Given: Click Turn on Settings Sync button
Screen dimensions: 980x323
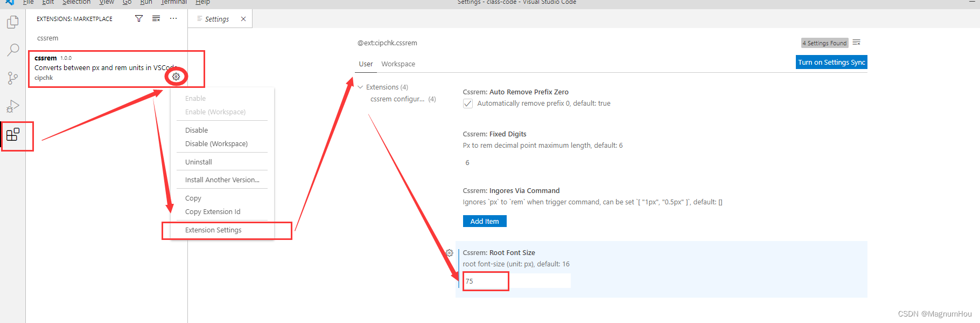Looking at the screenshot, I should click(x=831, y=62).
